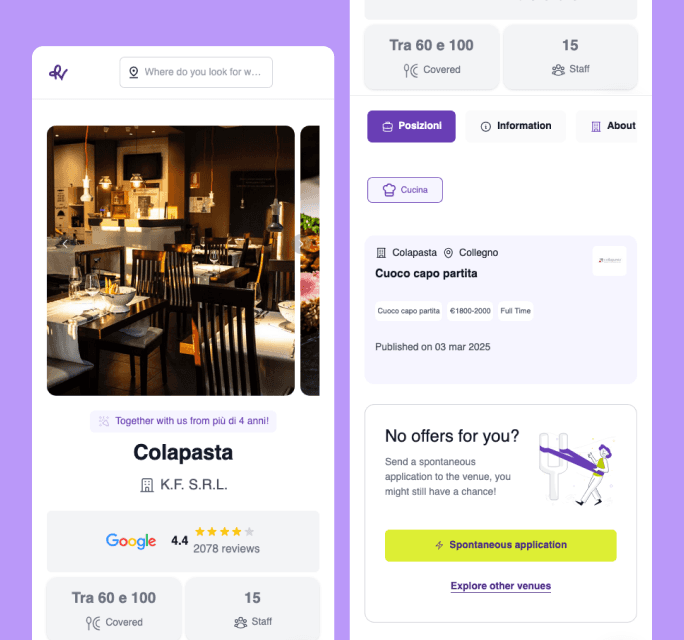Click the Colapasta company logo on job card

[609, 260]
